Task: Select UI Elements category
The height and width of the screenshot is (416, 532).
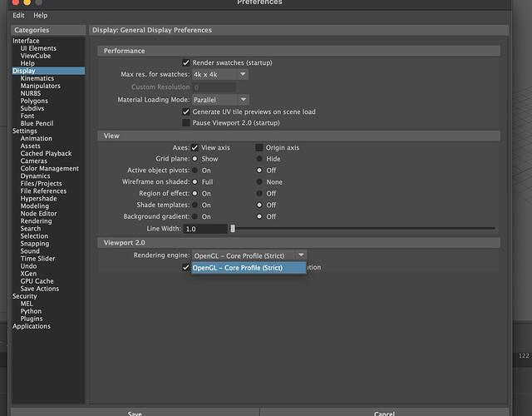Action: (38, 48)
